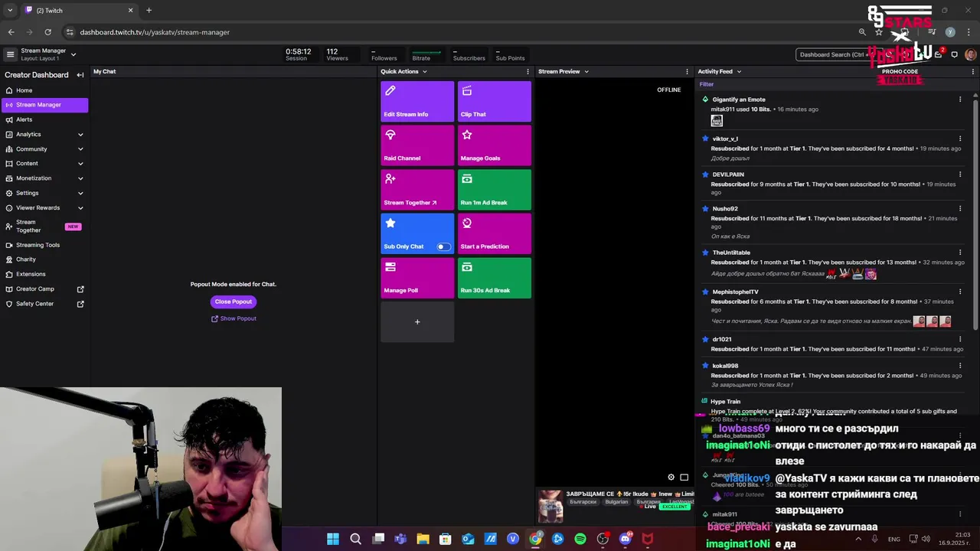Click the Show Popout link
Screen dimensions: 980x551
[234, 318]
